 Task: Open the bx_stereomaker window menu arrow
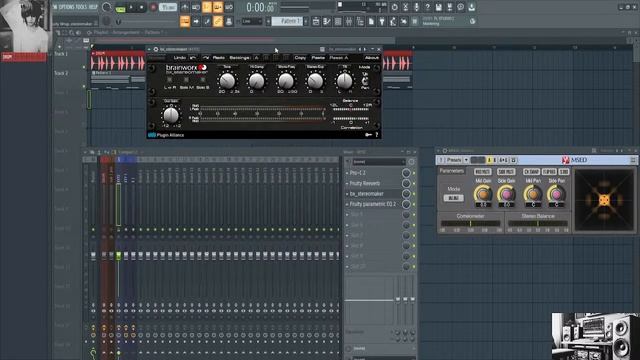pos(149,49)
